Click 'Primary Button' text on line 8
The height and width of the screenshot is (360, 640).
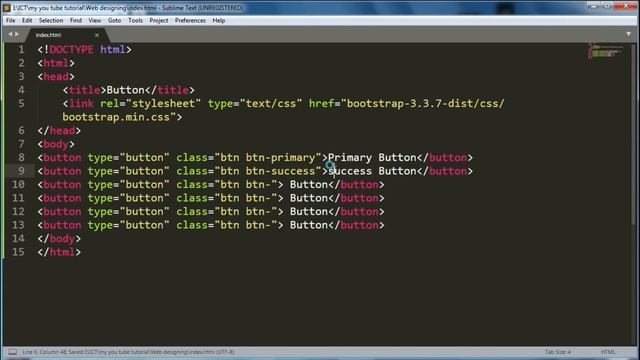[372, 158]
